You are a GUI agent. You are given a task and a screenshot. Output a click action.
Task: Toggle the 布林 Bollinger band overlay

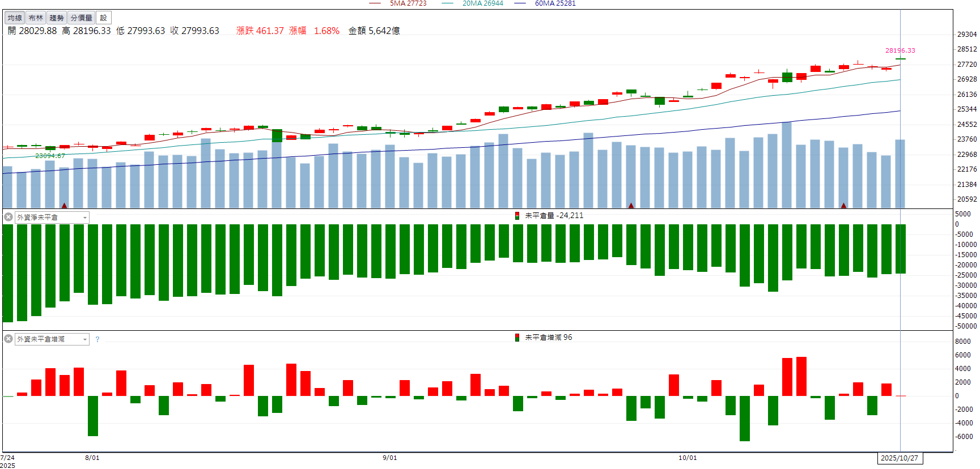pos(36,18)
